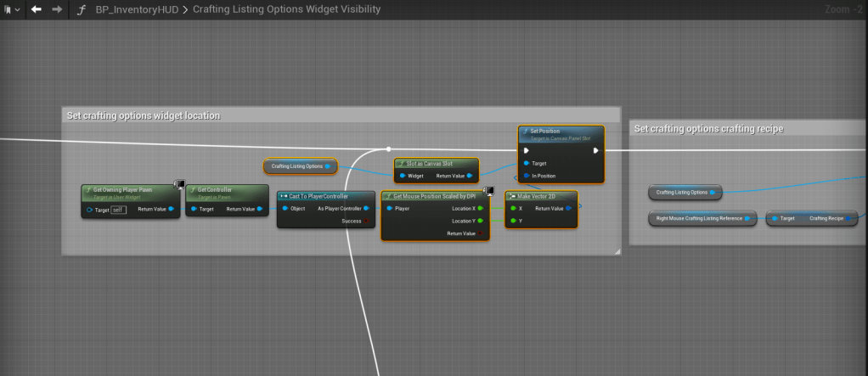This screenshot has height=376, width=868.
Task: Click the X input pin on Make Vector 2D
Action: (x=514, y=209)
